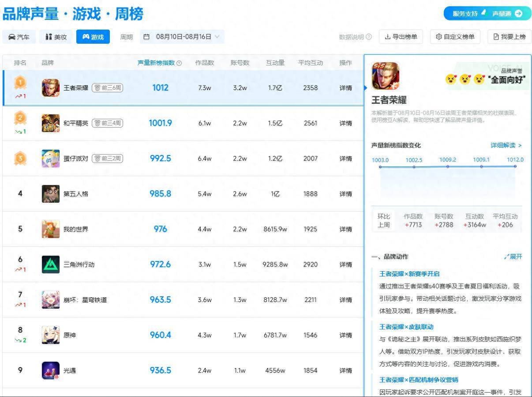Open the calendar icon next to 周期
The width and height of the screenshot is (532, 397).
pyautogui.click(x=147, y=37)
